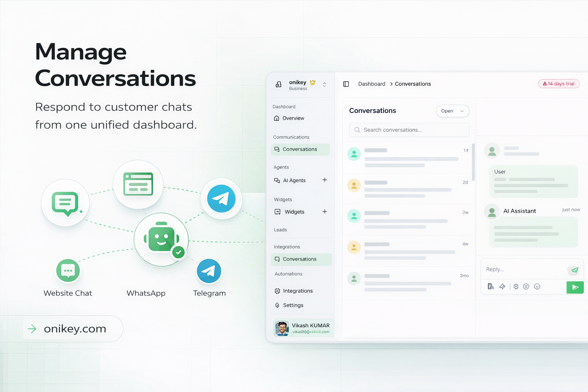The width and height of the screenshot is (588, 392).
Task: Click the emoji icon next to the gear
Action: 526,286
